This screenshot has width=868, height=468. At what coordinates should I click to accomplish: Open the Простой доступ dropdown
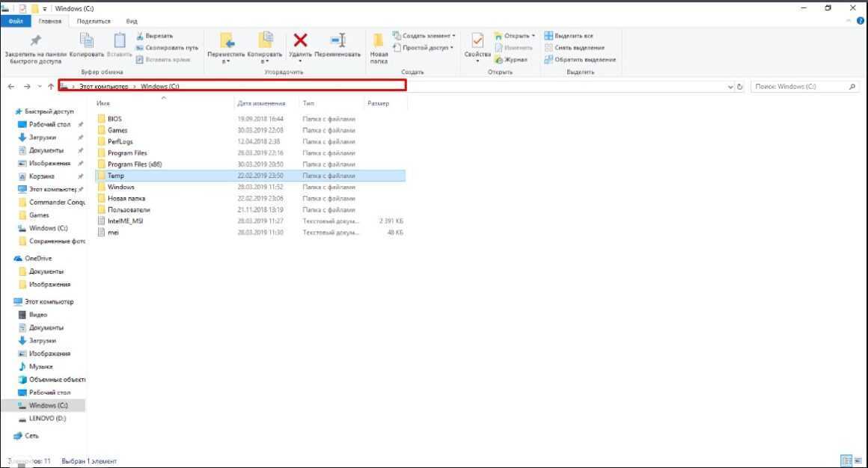pos(423,48)
